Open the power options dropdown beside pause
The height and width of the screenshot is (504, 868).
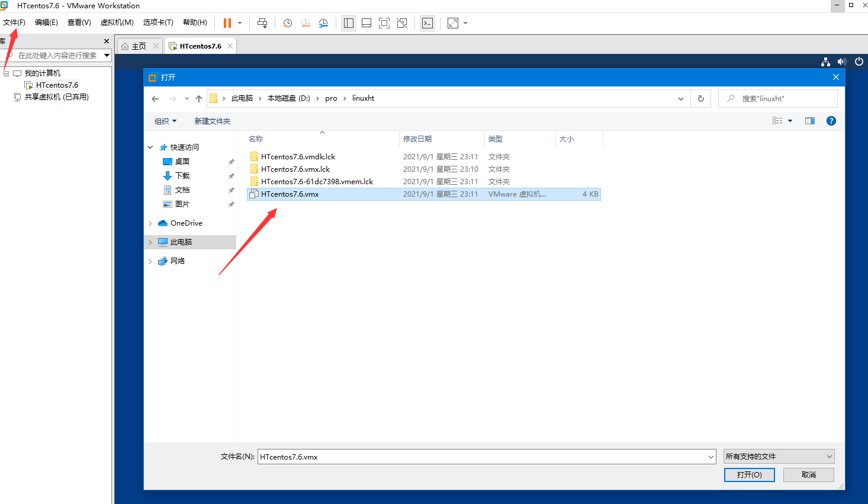coord(240,23)
